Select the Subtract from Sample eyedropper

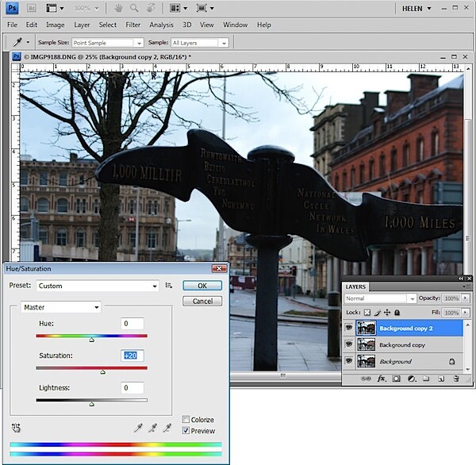click(x=167, y=428)
